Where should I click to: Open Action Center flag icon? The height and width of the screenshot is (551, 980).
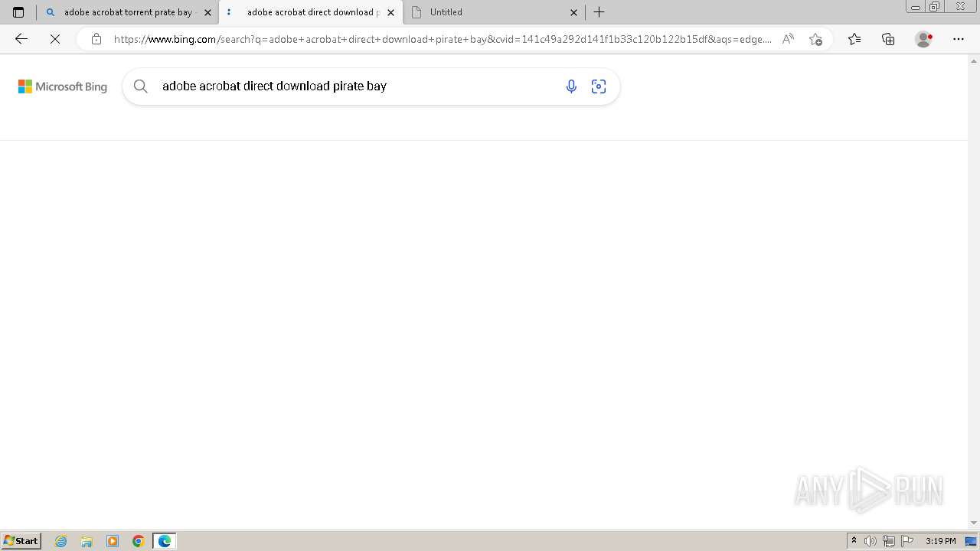tap(907, 541)
